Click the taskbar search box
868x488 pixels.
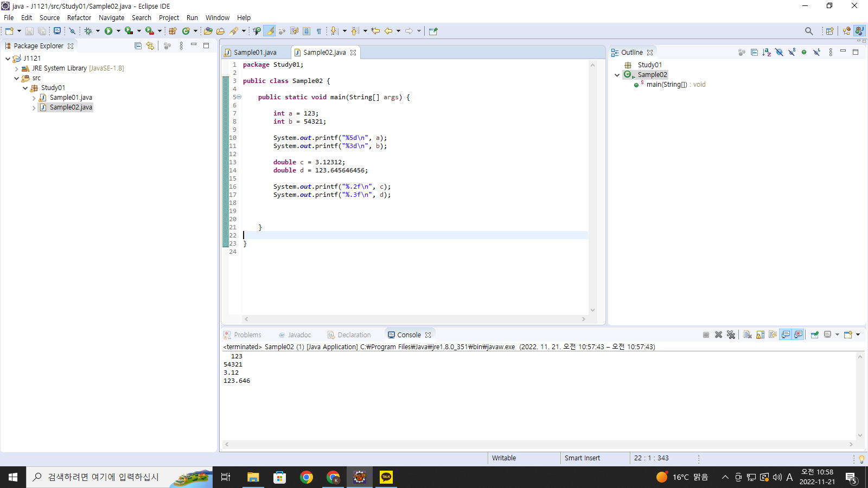(x=119, y=477)
